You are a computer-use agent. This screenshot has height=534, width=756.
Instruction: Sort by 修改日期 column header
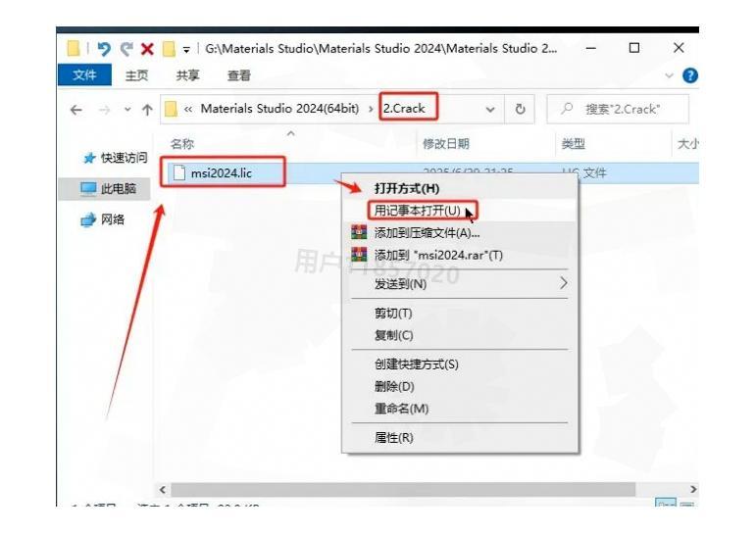(446, 144)
